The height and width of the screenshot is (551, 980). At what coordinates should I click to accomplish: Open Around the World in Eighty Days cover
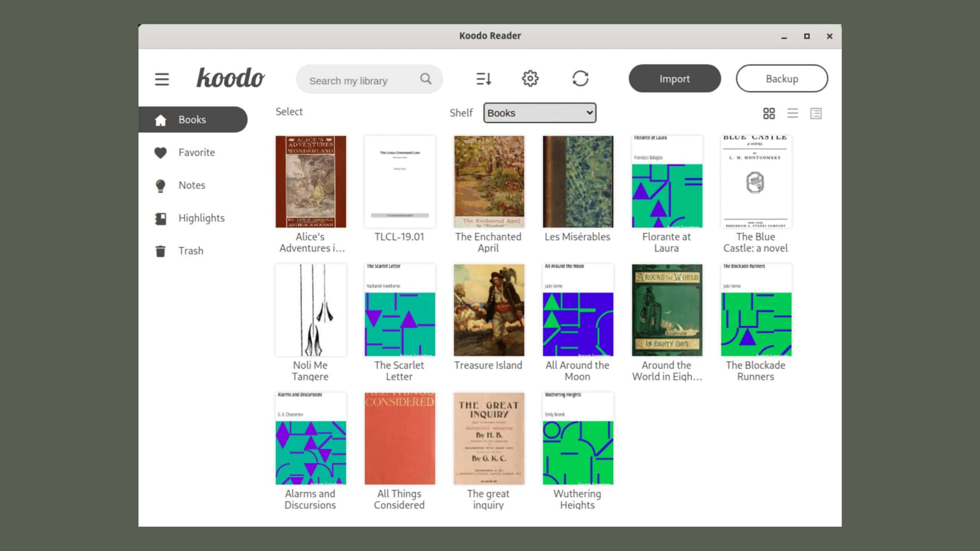pos(667,310)
